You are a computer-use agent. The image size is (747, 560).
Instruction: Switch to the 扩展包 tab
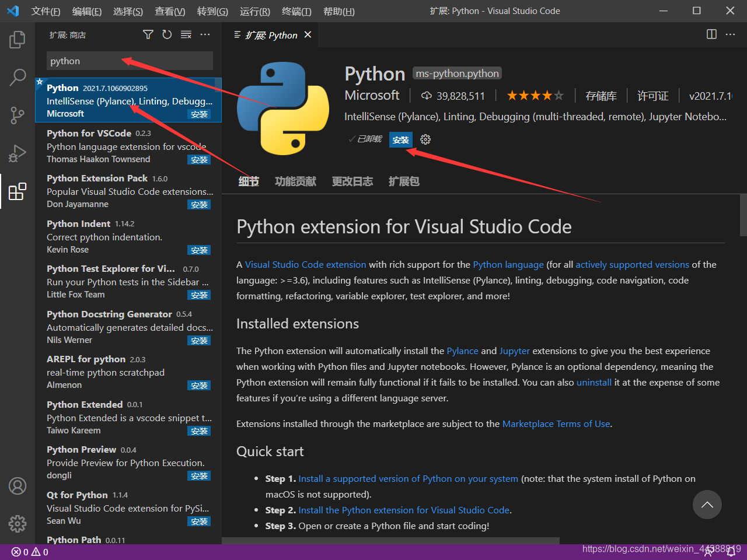404,181
